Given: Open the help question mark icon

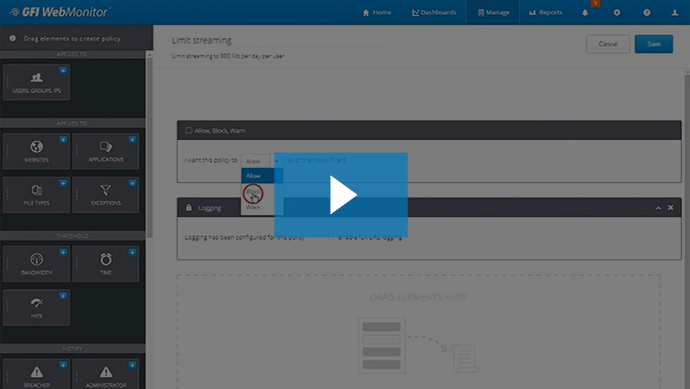Looking at the screenshot, I should pos(646,13).
